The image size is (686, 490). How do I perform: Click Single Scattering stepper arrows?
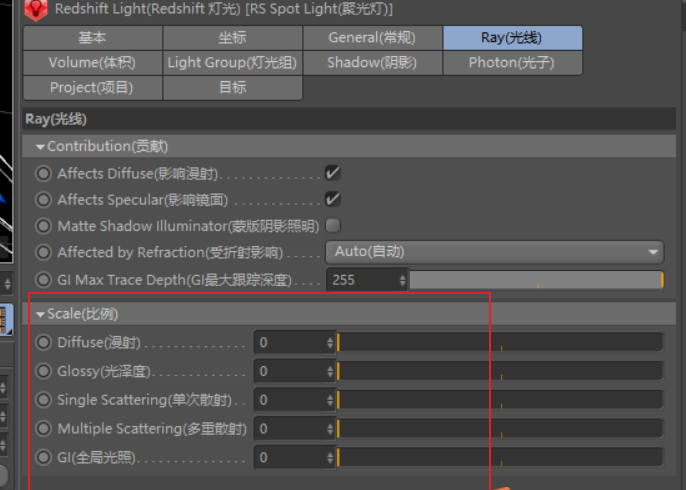click(330, 400)
